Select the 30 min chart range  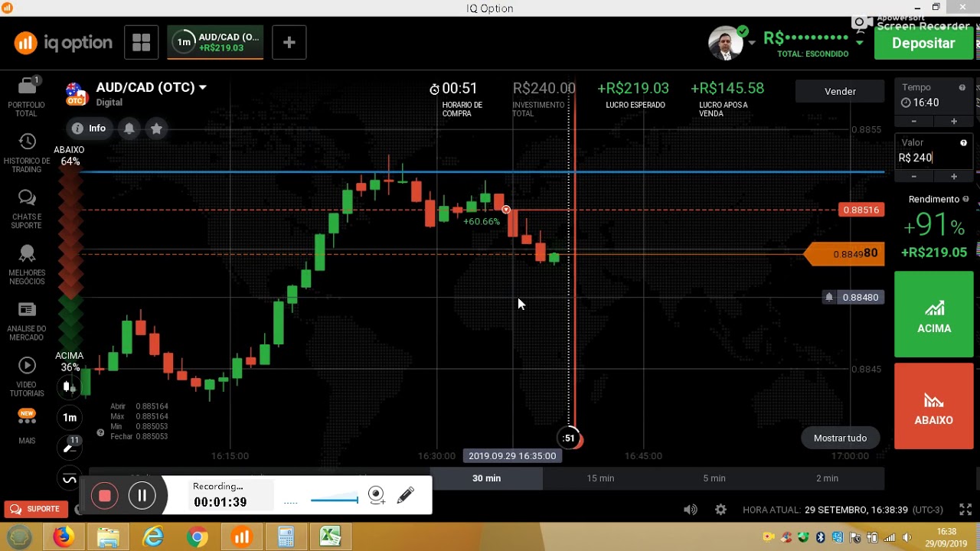click(486, 478)
